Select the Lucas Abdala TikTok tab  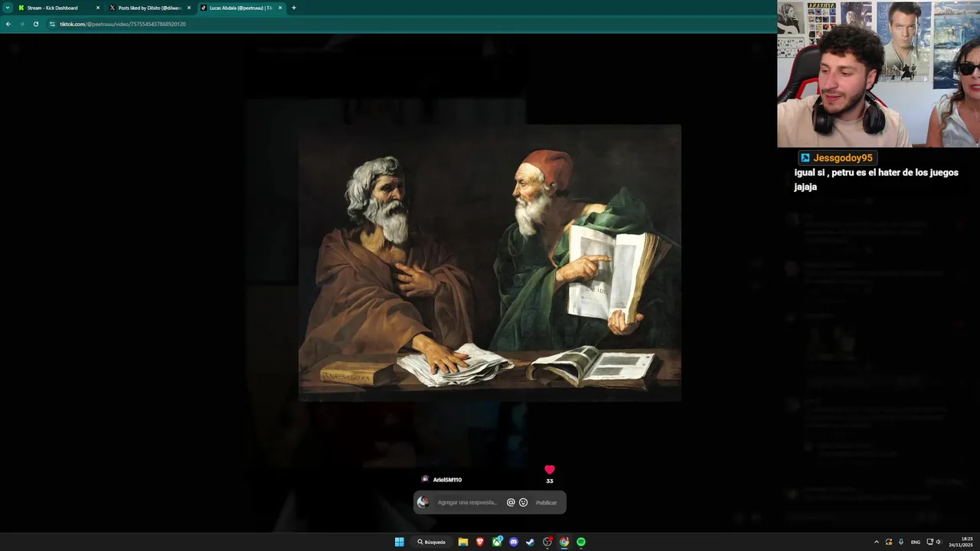[240, 8]
